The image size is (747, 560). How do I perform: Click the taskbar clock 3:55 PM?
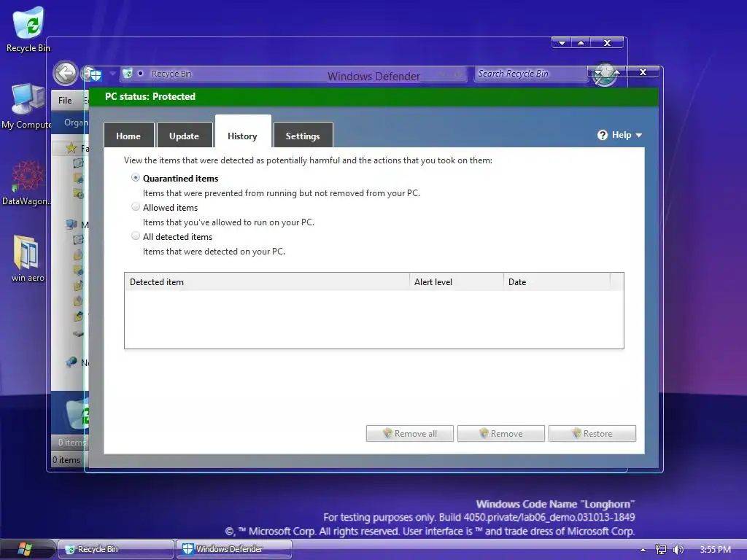715,550
